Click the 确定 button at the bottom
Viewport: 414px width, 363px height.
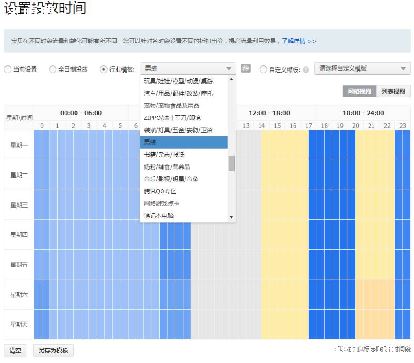[16, 350]
